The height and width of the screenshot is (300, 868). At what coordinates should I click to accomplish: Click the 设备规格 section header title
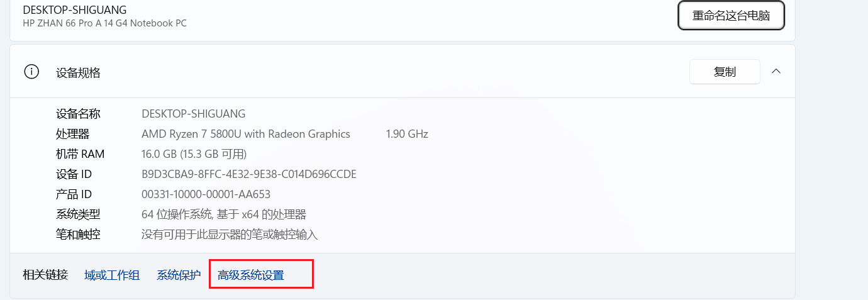tap(79, 72)
